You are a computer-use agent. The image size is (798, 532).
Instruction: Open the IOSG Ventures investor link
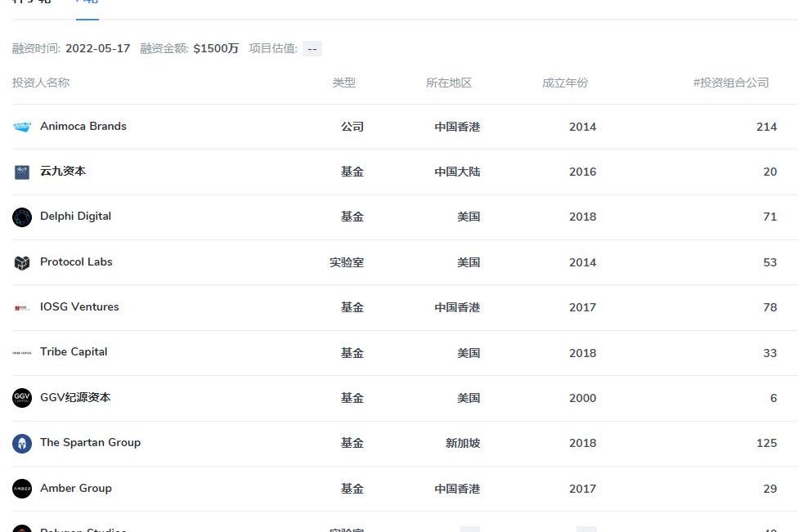point(79,306)
